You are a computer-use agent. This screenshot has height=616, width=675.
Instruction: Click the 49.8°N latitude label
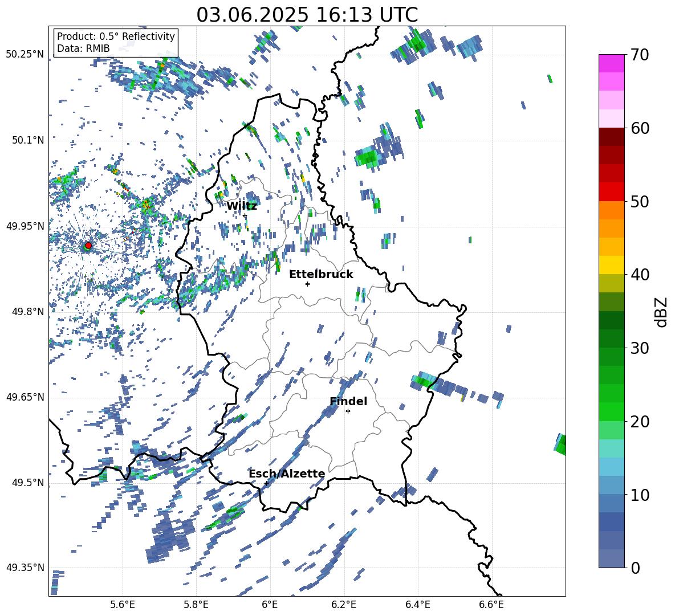point(27,312)
